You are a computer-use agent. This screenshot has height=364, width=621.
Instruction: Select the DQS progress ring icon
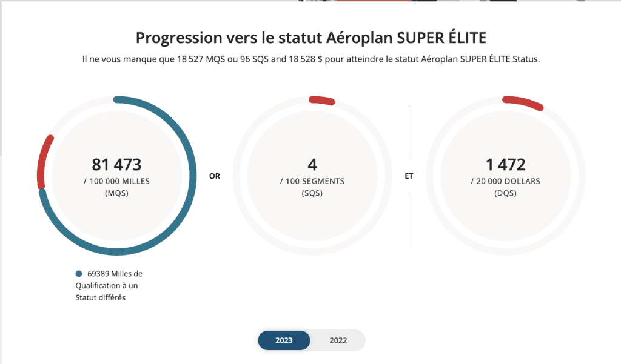pos(506,176)
